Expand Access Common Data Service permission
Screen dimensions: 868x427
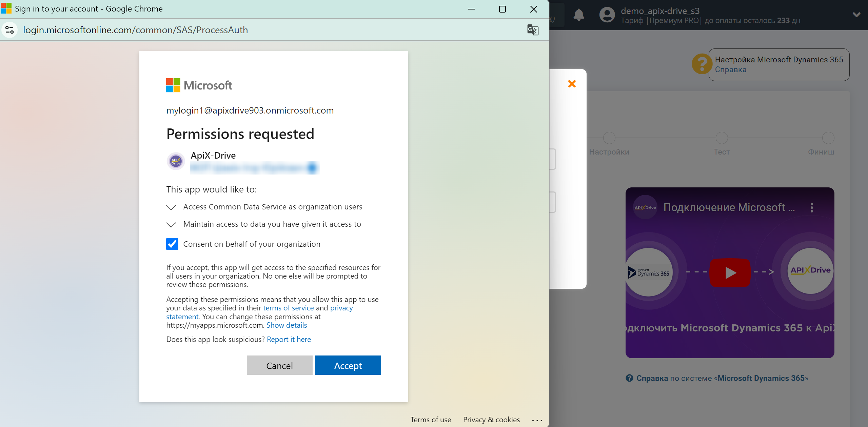click(x=171, y=207)
